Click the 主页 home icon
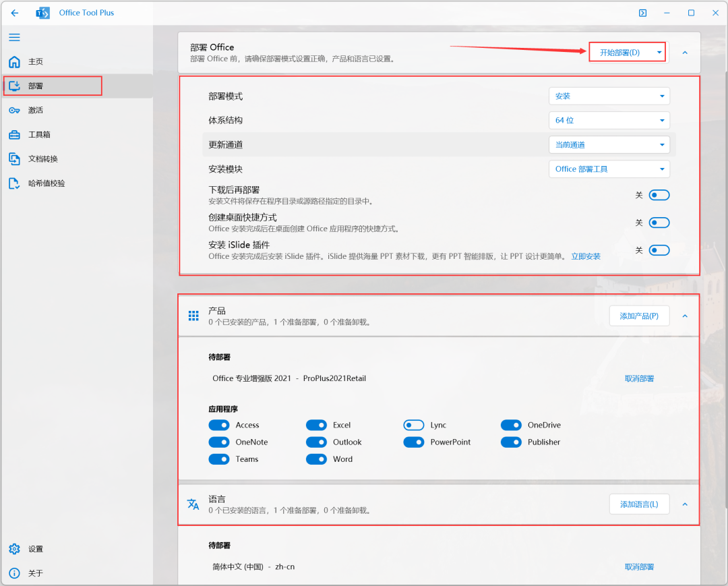Image resolution: width=728 pixels, height=586 pixels. (14, 61)
